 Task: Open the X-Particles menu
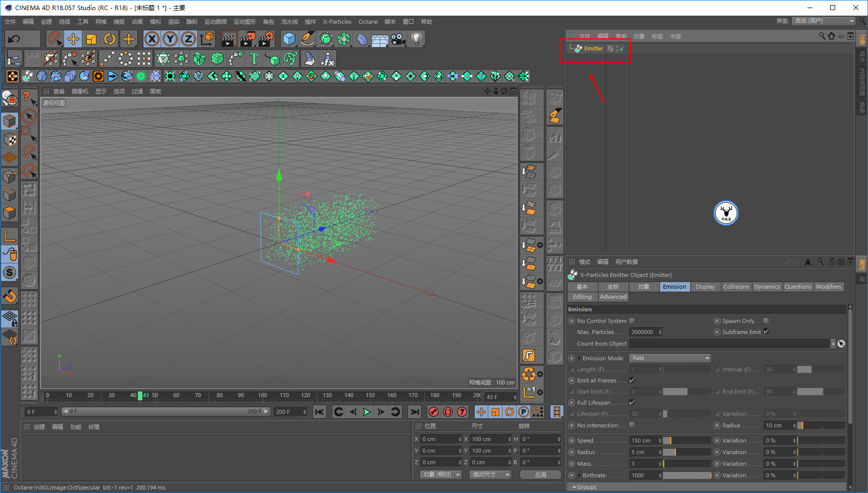click(x=337, y=22)
